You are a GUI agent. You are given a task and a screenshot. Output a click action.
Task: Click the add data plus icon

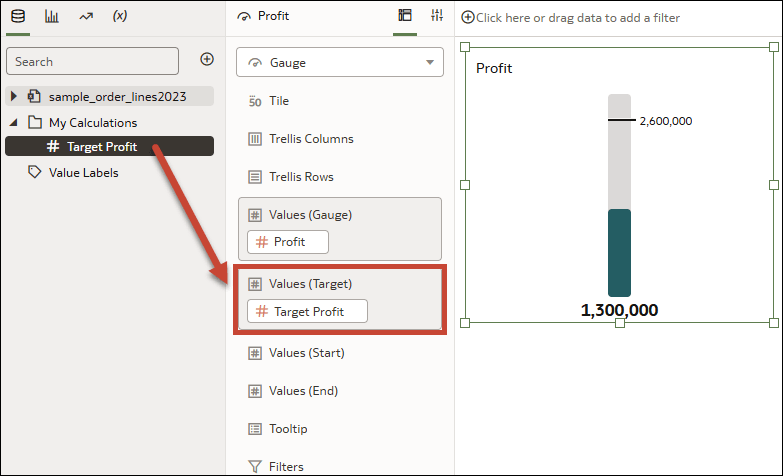(207, 60)
